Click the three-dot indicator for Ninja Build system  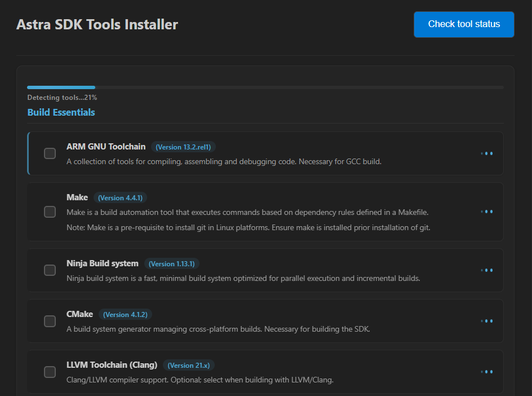click(487, 270)
